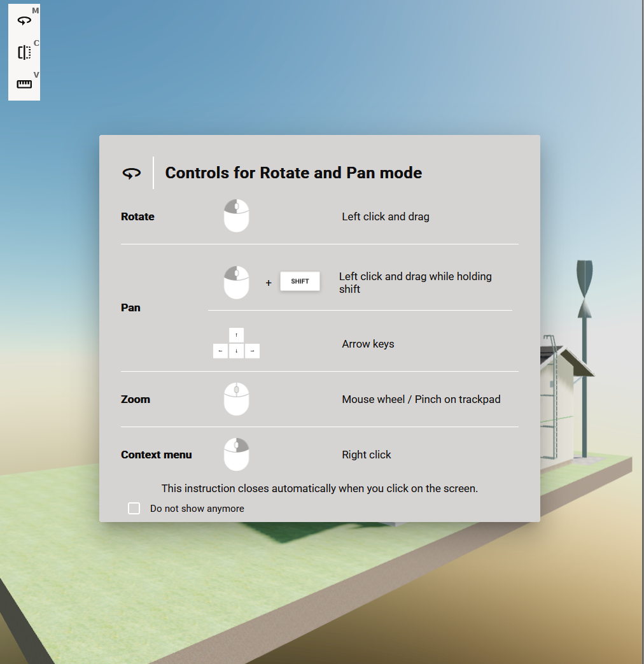Screen dimensions: 644x664
Task: Tick the 'Do not show anymore' checkbox
Action: (134, 508)
